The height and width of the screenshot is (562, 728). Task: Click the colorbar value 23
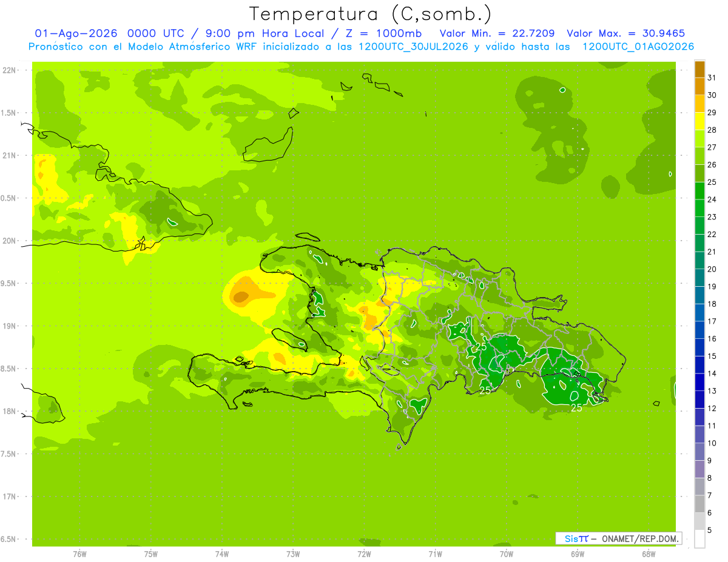coord(712,217)
